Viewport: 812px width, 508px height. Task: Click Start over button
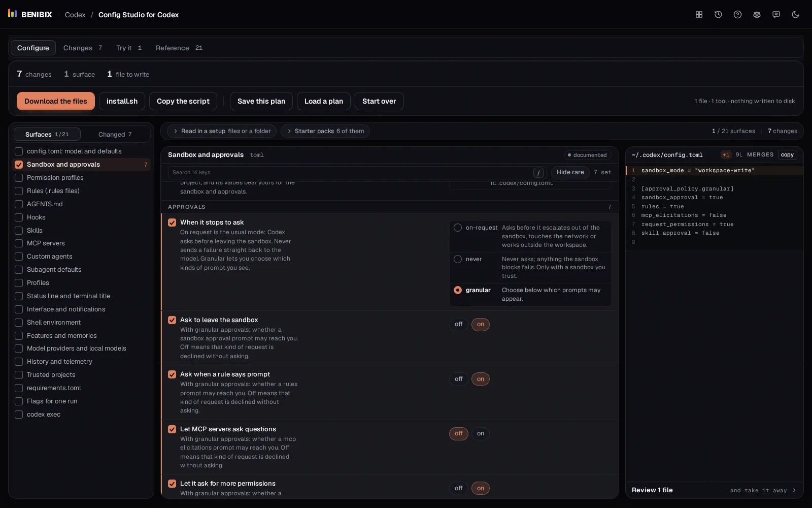(x=379, y=101)
